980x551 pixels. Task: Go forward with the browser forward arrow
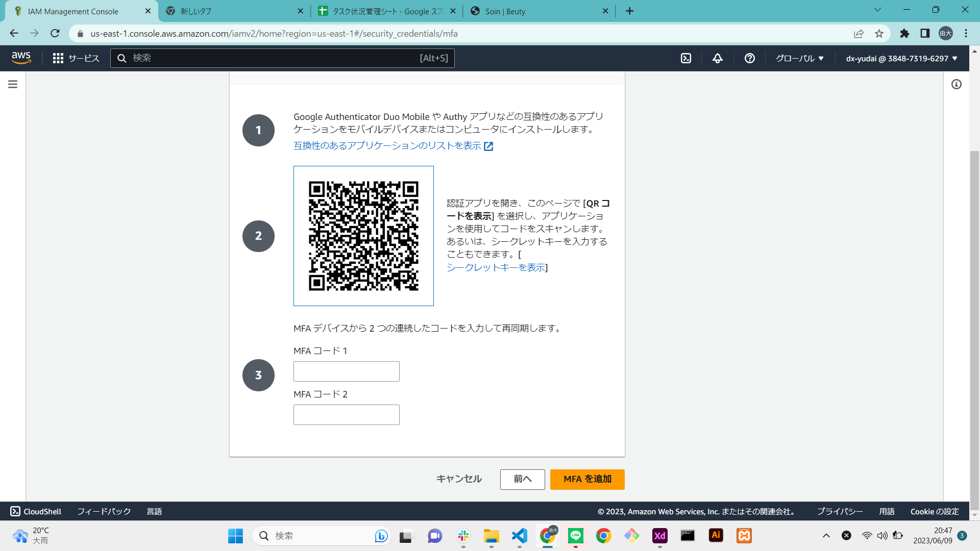(35, 34)
